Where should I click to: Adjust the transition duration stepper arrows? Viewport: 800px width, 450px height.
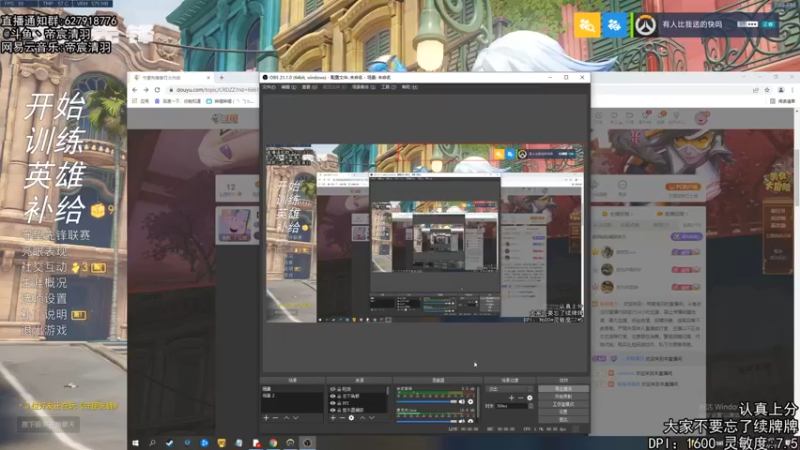[531, 406]
